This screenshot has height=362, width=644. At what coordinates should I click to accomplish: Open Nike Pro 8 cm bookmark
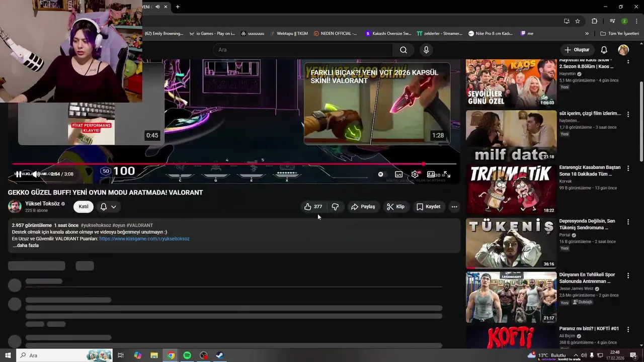click(491, 34)
